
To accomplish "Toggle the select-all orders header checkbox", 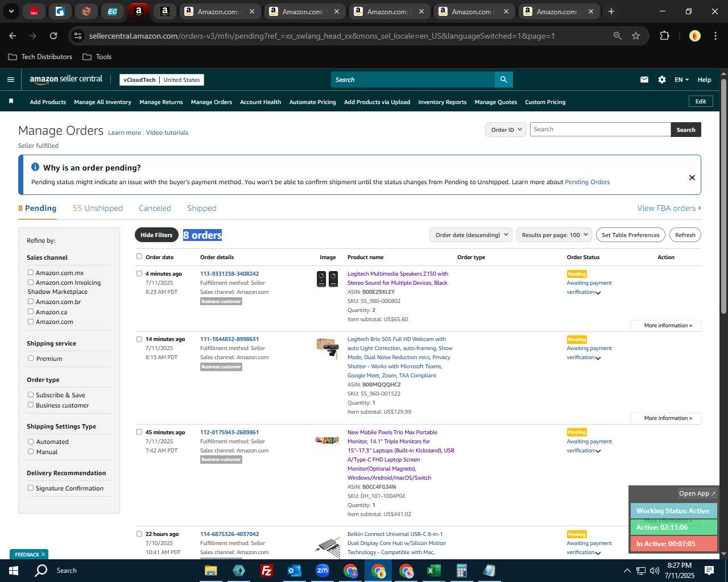I will (x=139, y=256).
